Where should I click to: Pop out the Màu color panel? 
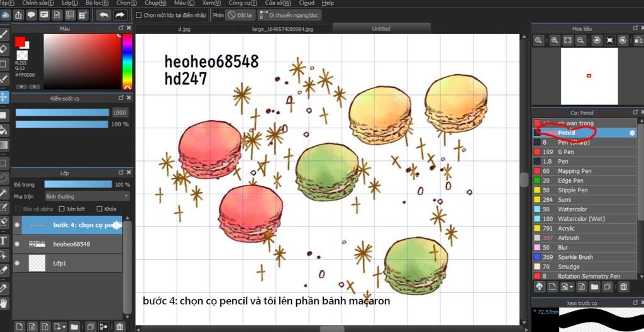pyautogui.click(x=121, y=28)
